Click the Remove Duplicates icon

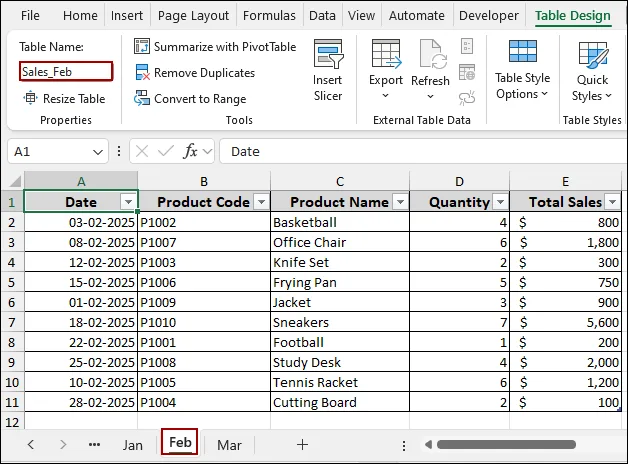pyautogui.click(x=142, y=72)
